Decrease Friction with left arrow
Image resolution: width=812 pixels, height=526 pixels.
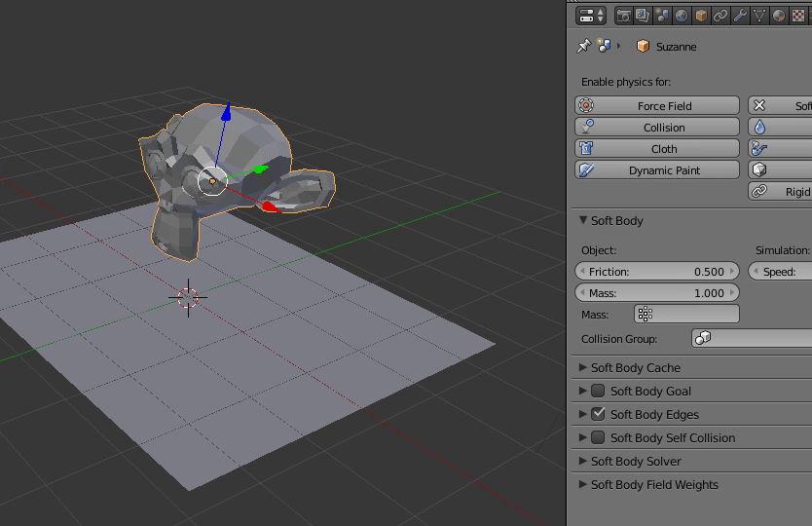point(582,271)
